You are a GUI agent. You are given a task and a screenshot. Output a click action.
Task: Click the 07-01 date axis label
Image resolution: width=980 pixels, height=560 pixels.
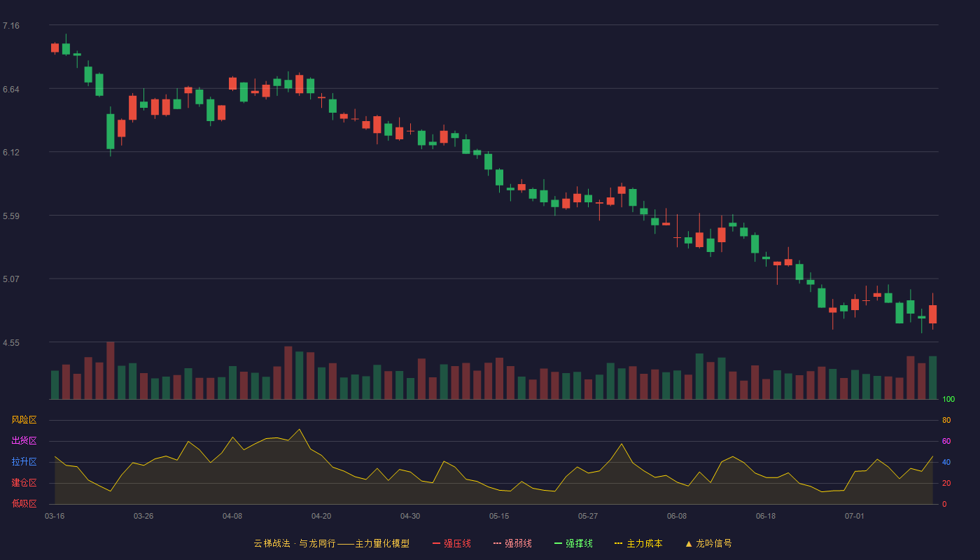[855, 516]
